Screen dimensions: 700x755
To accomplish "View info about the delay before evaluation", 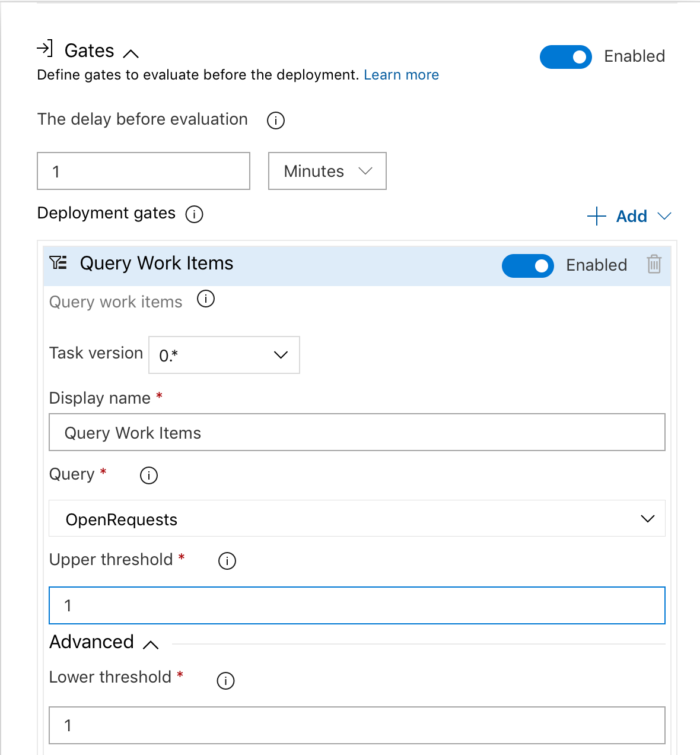I will pyautogui.click(x=275, y=120).
